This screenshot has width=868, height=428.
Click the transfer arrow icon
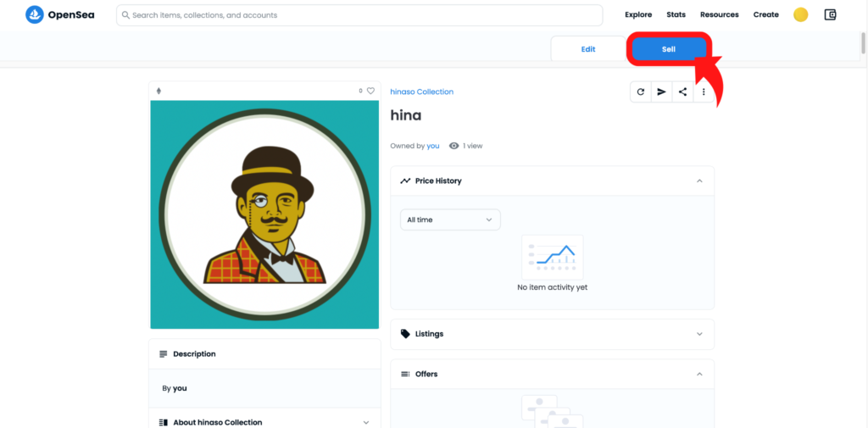click(x=661, y=92)
